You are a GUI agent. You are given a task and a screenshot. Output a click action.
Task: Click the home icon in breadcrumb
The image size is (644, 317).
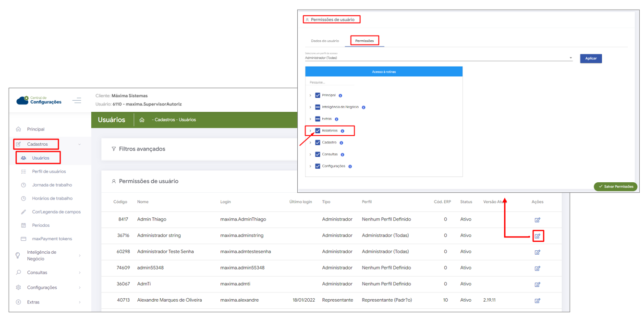click(142, 120)
